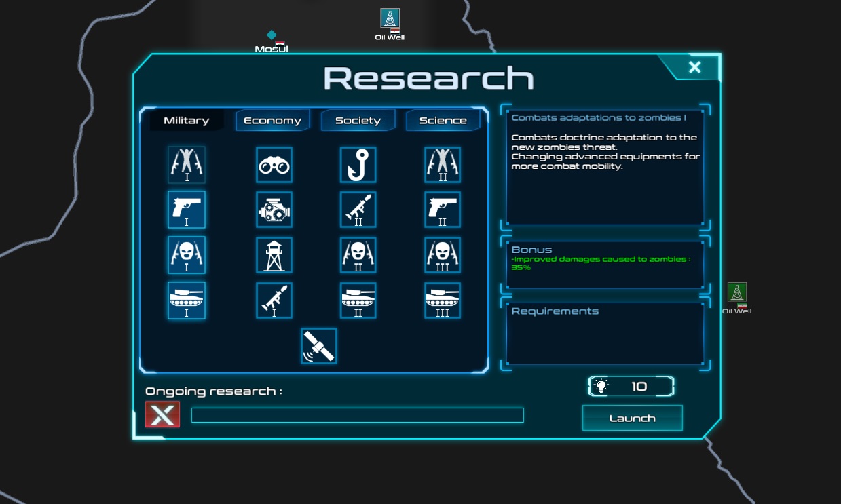Select the engine research icon

[274, 210]
